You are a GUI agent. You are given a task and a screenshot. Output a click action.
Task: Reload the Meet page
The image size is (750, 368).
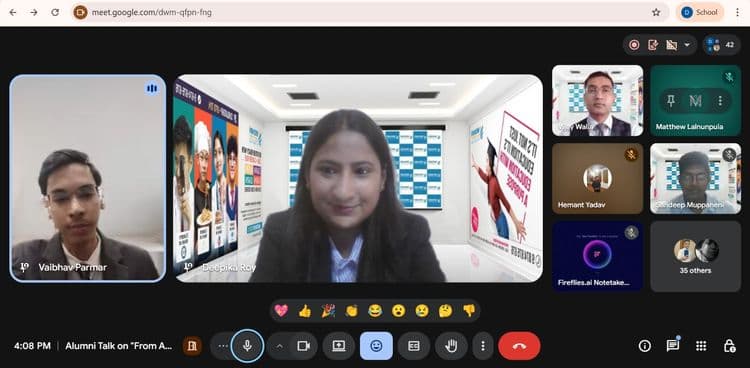click(55, 12)
